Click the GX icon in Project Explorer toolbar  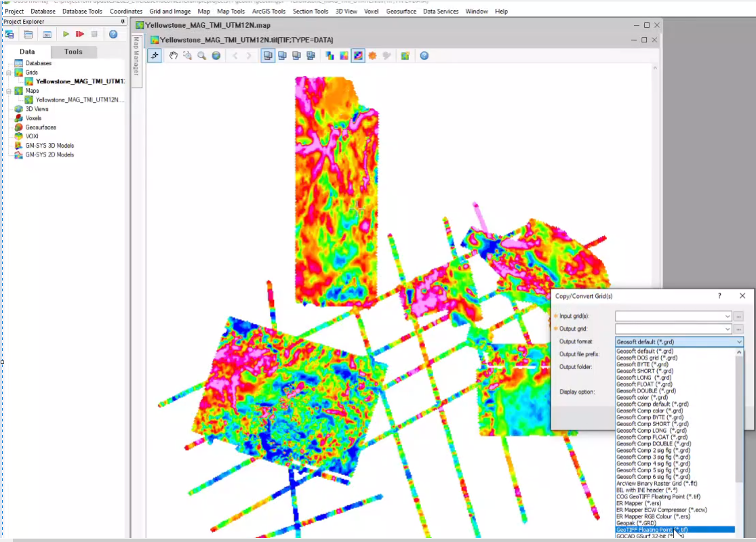tap(47, 34)
